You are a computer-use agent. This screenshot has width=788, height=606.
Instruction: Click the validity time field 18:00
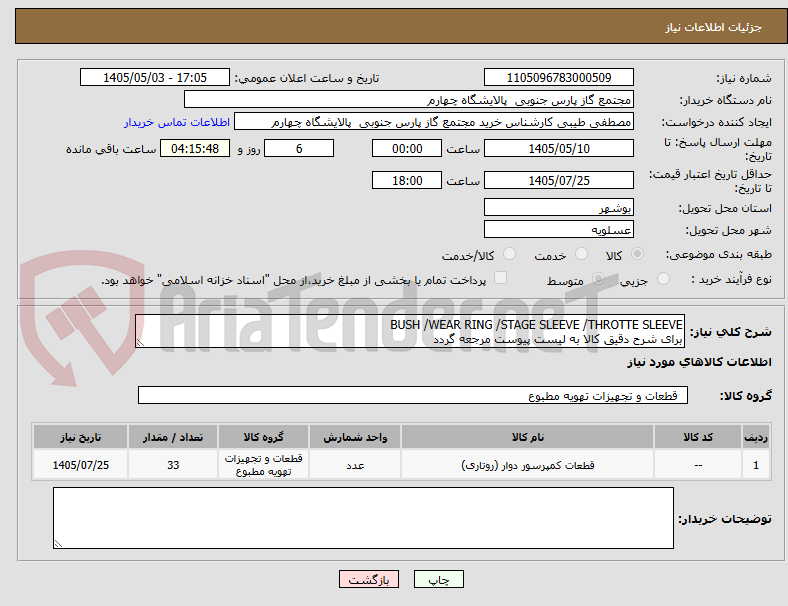tap(407, 180)
